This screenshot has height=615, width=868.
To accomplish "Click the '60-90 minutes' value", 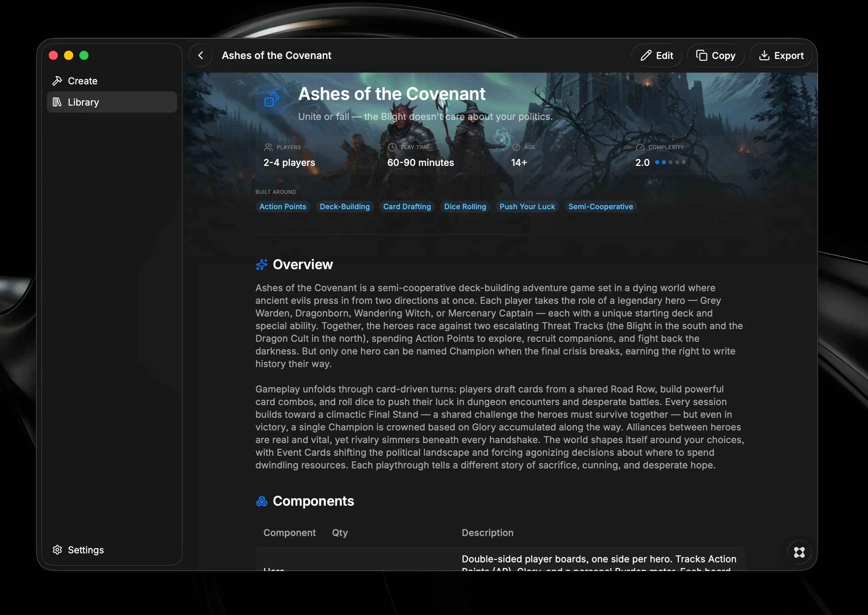I will 421,163.
